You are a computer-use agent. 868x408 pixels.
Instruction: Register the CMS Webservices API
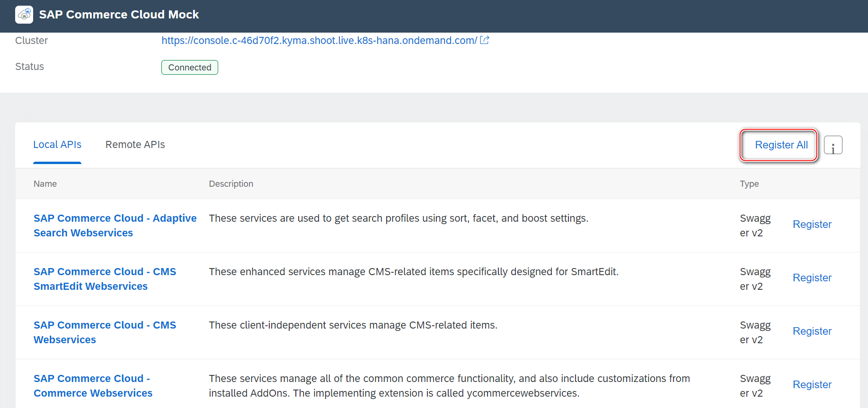coord(812,331)
